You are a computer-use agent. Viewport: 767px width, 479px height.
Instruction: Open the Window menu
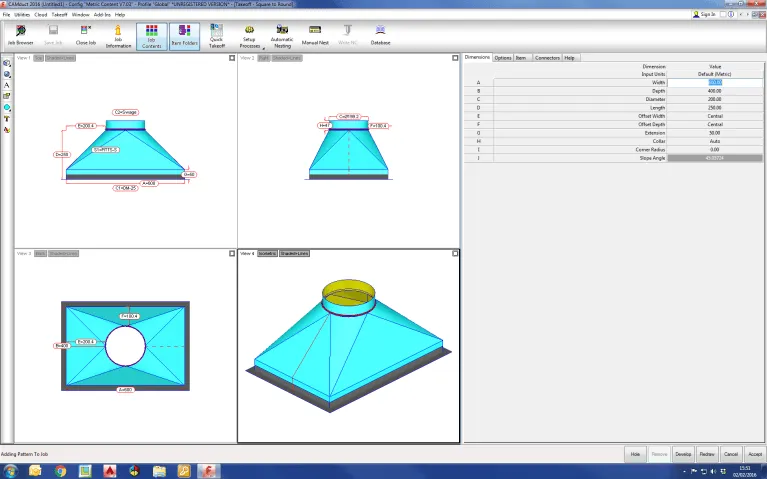[x=81, y=15]
